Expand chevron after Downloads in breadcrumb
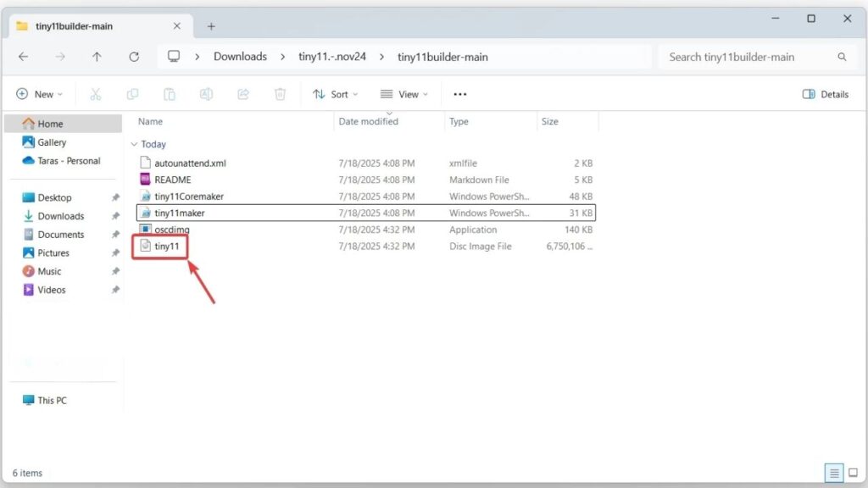The image size is (868, 488). [x=283, y=57]
